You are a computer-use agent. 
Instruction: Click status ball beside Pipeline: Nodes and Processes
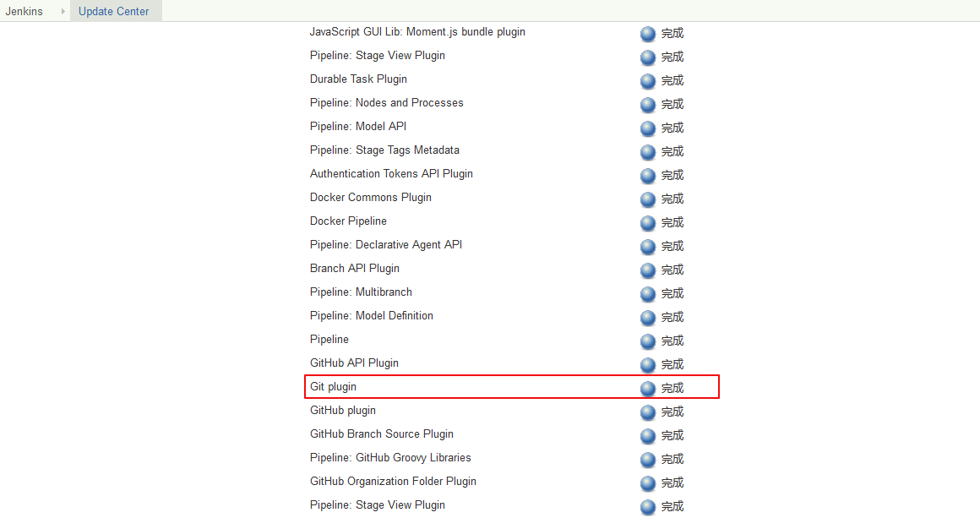pos(648,105)
